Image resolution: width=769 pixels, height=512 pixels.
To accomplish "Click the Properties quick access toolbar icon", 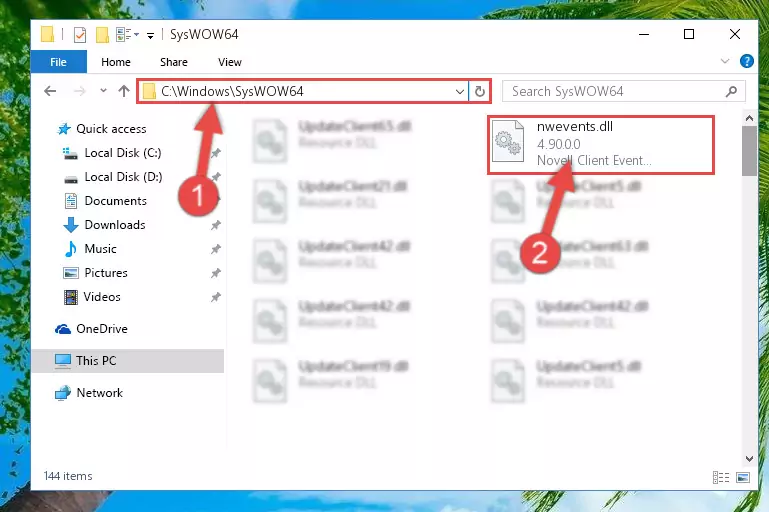I will [79, 35].
